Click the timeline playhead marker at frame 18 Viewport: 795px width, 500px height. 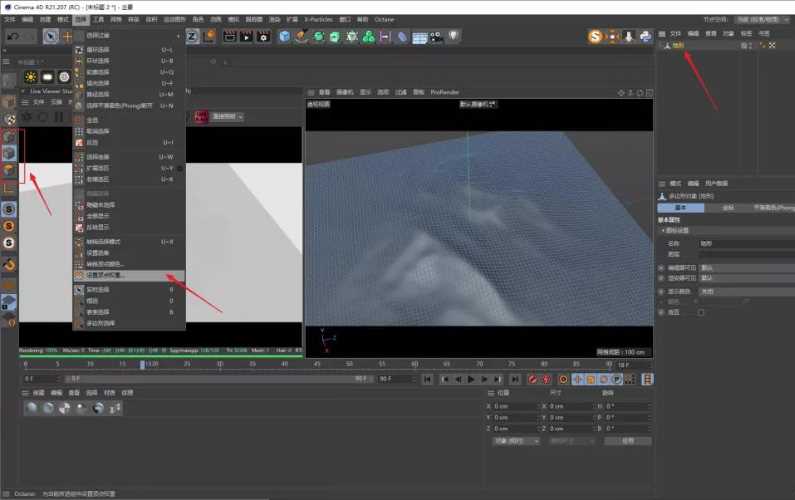[142, 365]
